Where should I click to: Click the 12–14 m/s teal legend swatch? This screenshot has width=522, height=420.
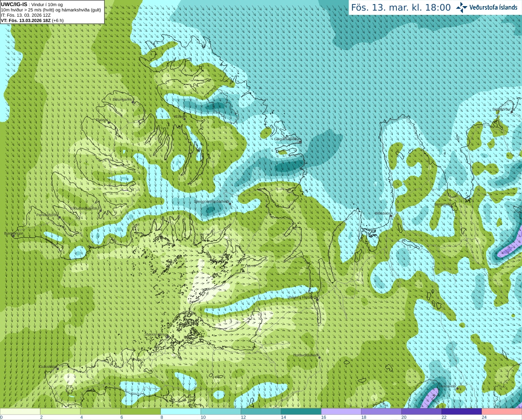(261, 411)
